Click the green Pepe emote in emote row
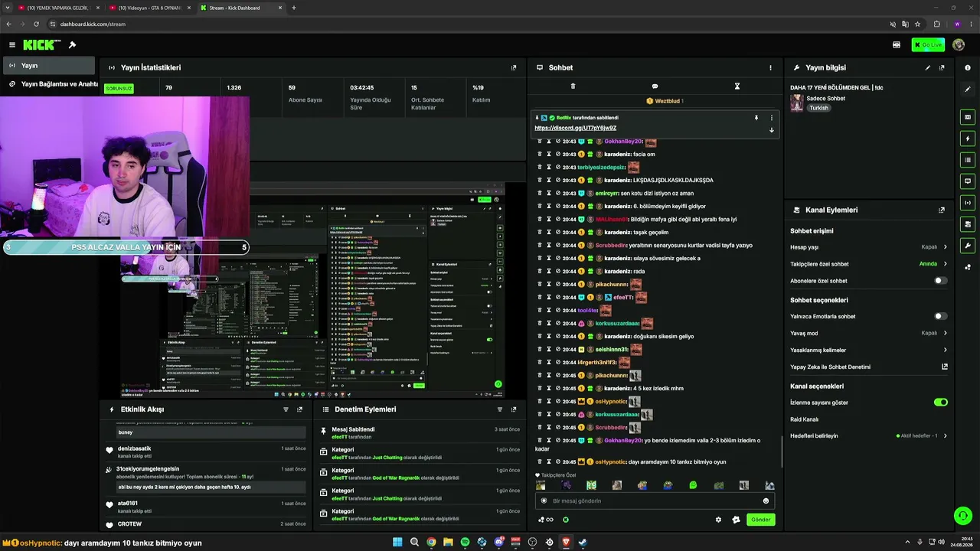This screenshot has width=980, height=551. tap(693, 485)
